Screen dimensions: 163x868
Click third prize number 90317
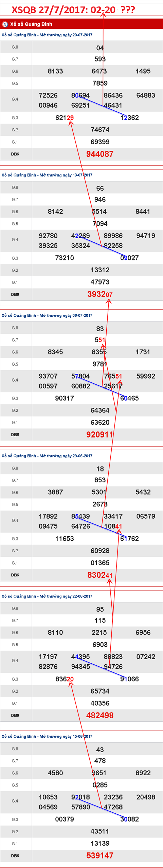click(x=65, y=398)
